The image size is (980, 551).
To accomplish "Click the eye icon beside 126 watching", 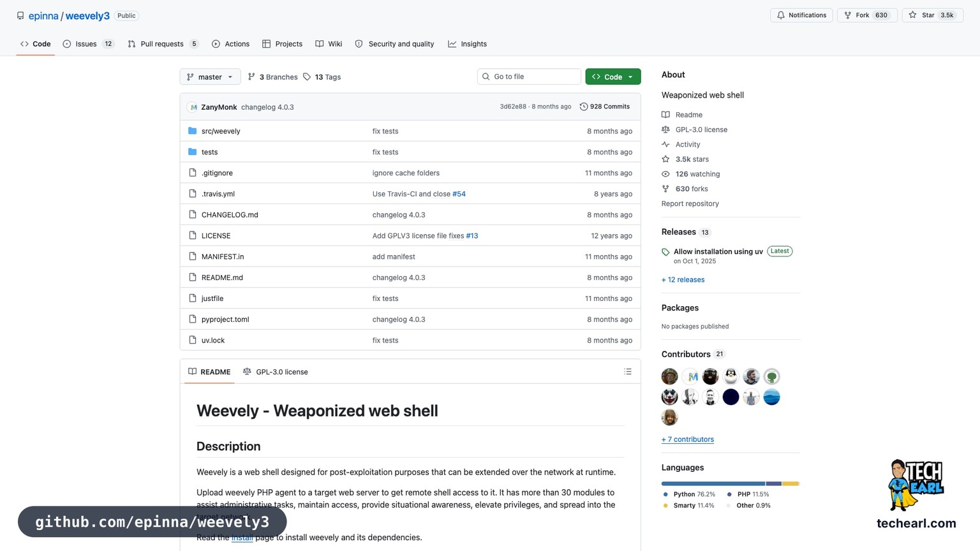I will 665,174.
